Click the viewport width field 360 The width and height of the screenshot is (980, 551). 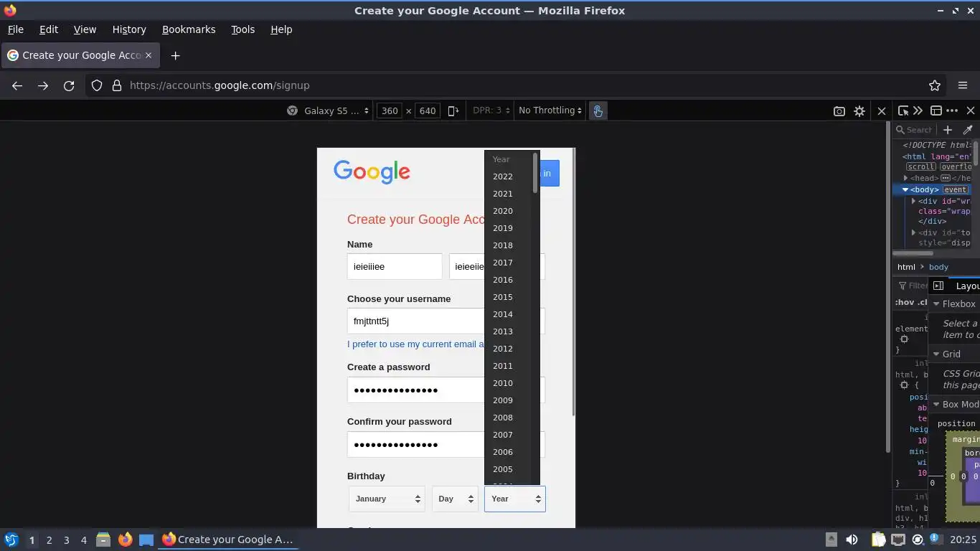click(390, 110)
